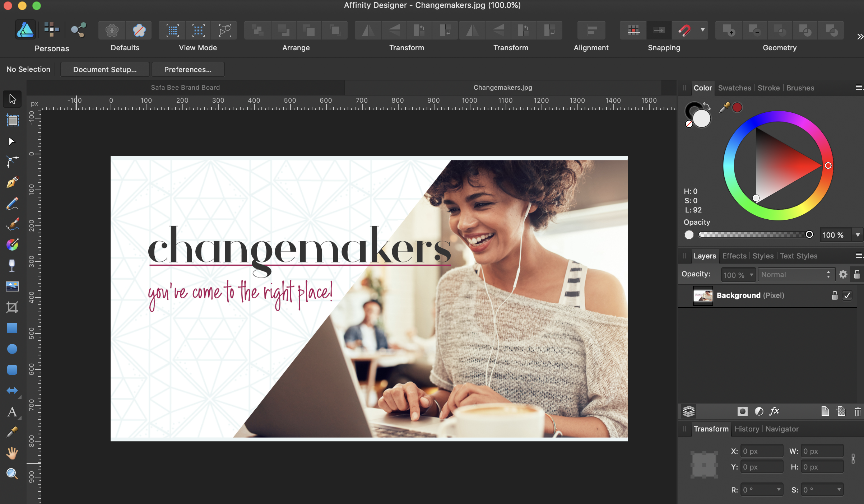This screenshot has width=864, height=504.
Task: Select the Rectangle shape tool
Action: coord(12,328)
